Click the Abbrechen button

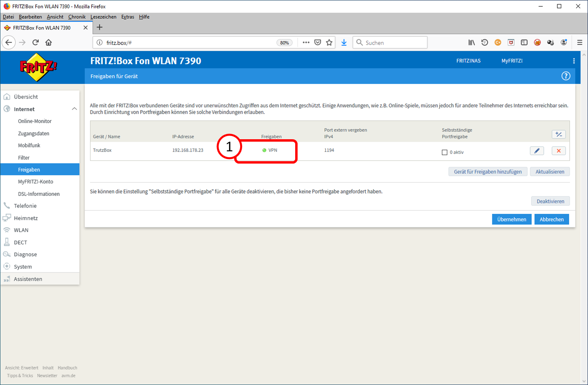pyautogui.click(x=552, y=219)
